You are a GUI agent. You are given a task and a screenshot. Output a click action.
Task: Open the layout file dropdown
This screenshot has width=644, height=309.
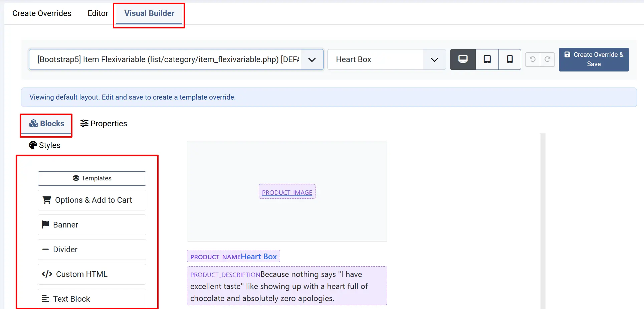click(176, 59)
